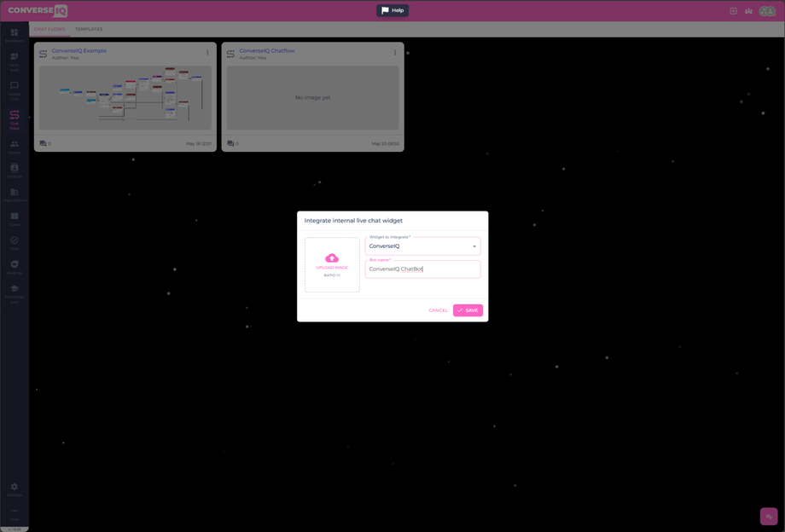Open the More menu in the sidebar
The height and width of the screenshot is (532, 785).
14,513
